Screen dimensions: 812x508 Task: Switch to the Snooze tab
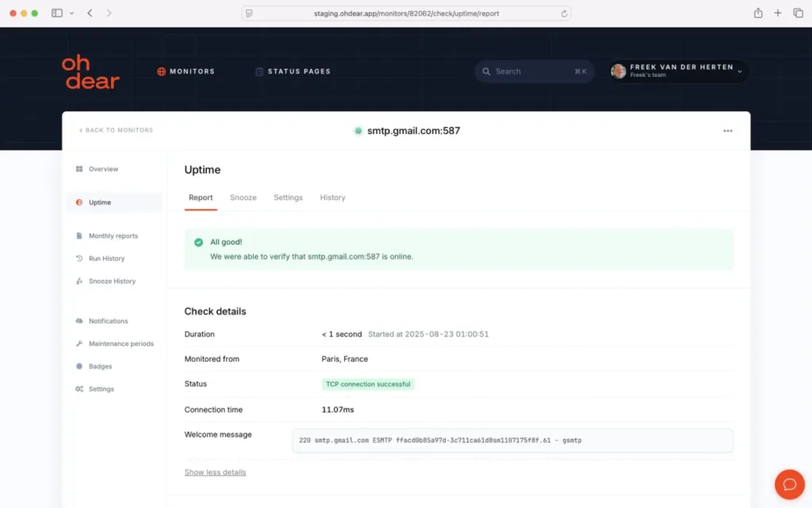(243, 198)
